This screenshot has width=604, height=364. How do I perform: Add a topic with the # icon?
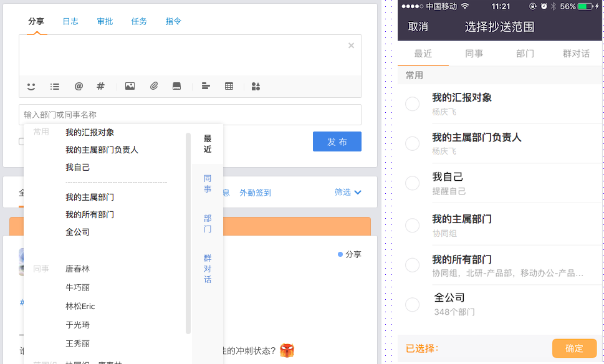pos(100,86)
